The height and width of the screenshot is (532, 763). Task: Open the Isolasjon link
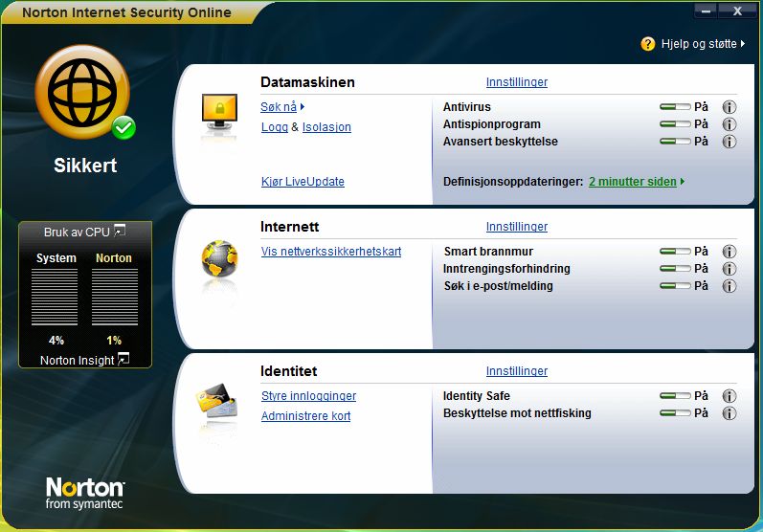[x=326, y=127]
